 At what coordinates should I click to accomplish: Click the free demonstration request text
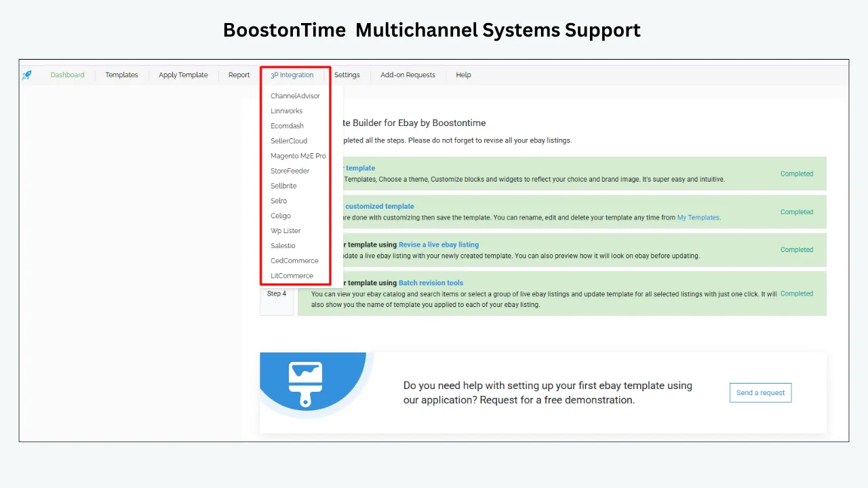pos(548,392)
